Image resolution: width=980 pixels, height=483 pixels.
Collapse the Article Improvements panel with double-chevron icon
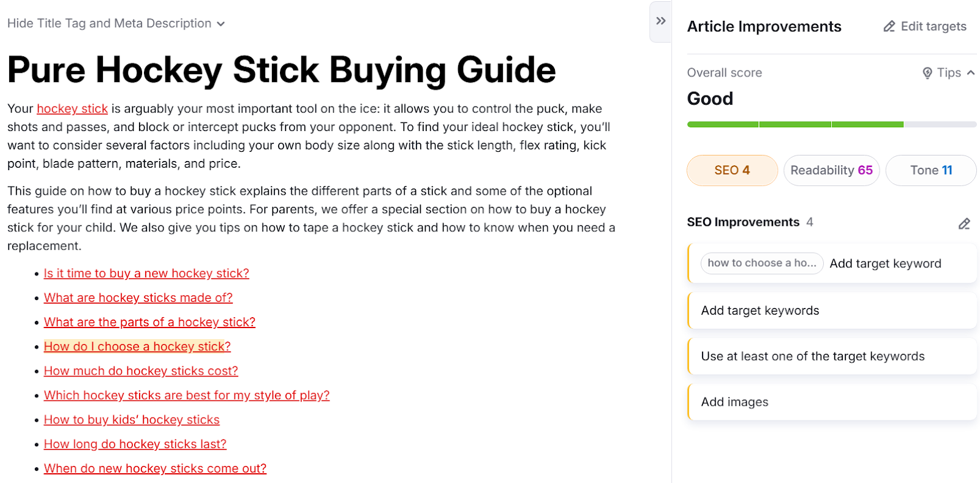click(x=660, y=20)
